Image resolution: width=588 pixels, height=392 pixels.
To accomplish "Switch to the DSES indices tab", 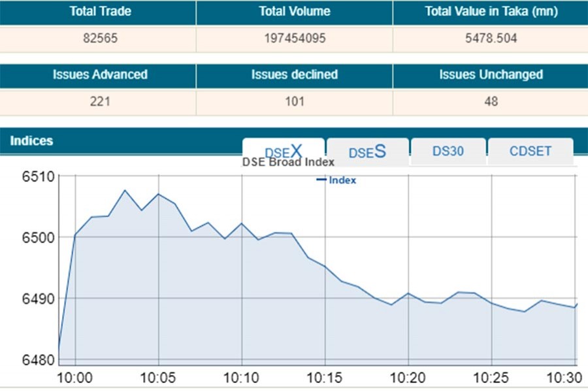I will [x=368, y=151].
